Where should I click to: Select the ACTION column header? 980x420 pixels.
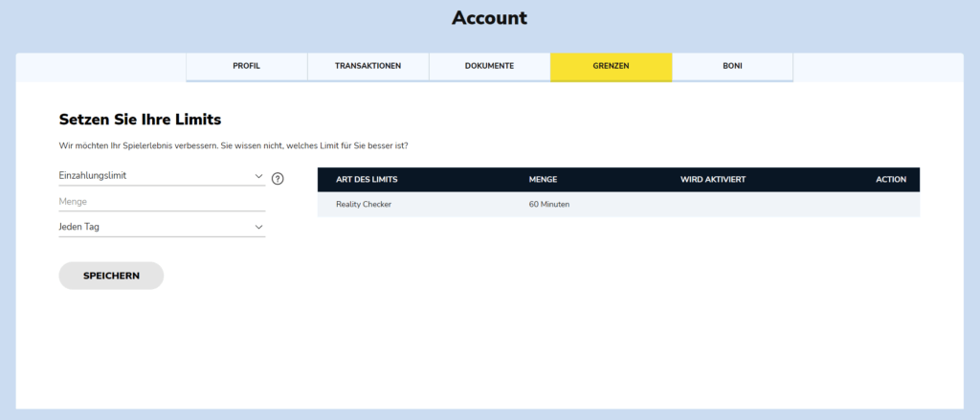(891, 179)
